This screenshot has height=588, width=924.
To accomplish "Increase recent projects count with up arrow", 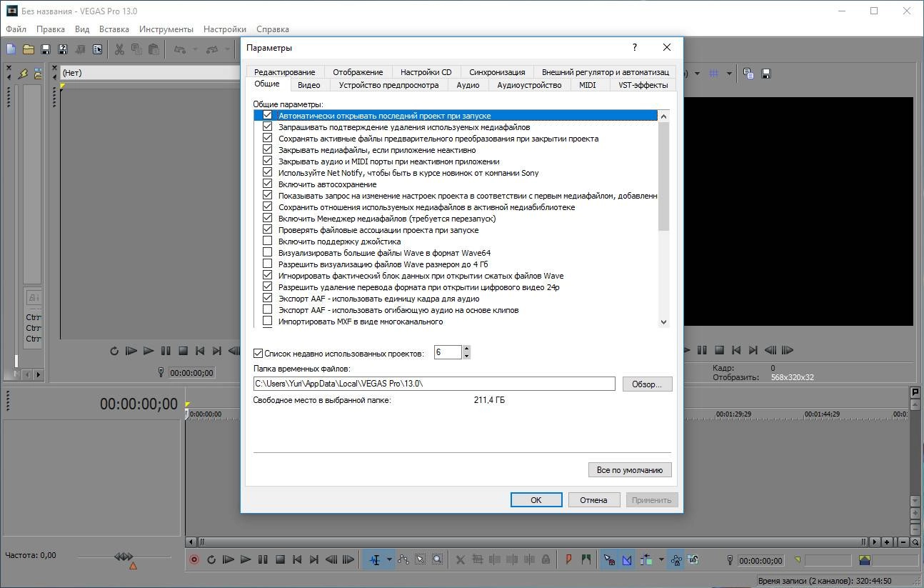I will (x=466, y=349).
